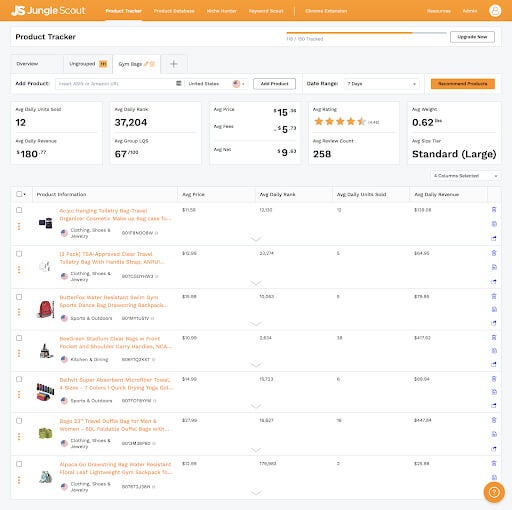This screenshot has height=510, width=512.
Task: Open three-dot menu for Hanging Toiletry Bag row
Action: click(19, 226)
